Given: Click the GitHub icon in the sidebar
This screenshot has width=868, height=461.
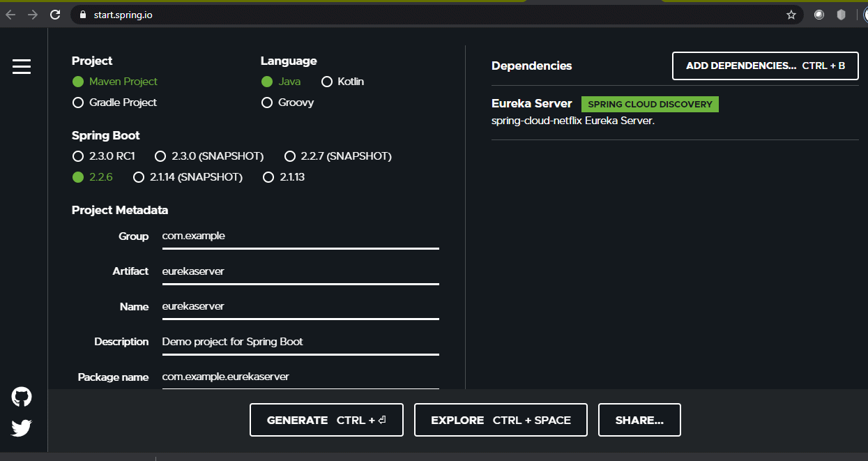Looking at the screenshot, I should pos(21,396).
